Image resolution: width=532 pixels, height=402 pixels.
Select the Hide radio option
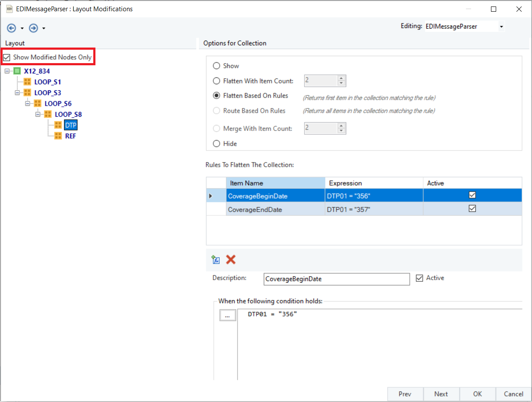tap(216, 144)
